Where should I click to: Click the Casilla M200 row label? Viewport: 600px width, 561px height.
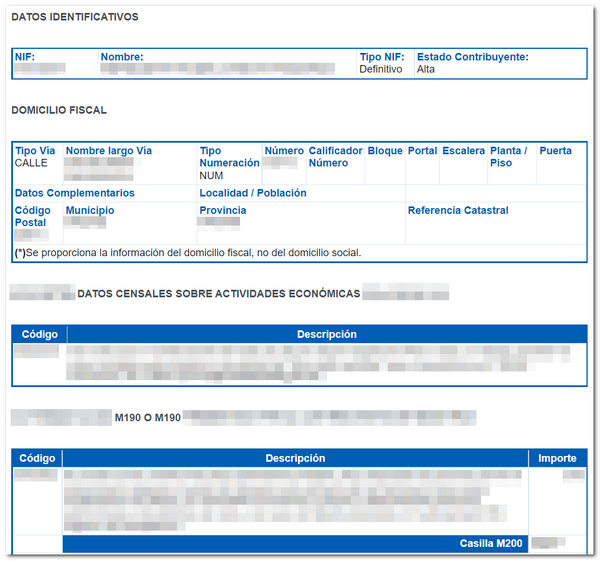[487, 543]
